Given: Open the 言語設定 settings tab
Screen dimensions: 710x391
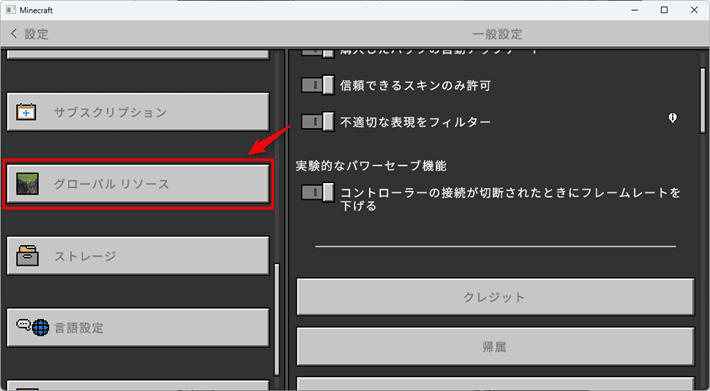Looking at the screenshot, I should tap(138, 327).
